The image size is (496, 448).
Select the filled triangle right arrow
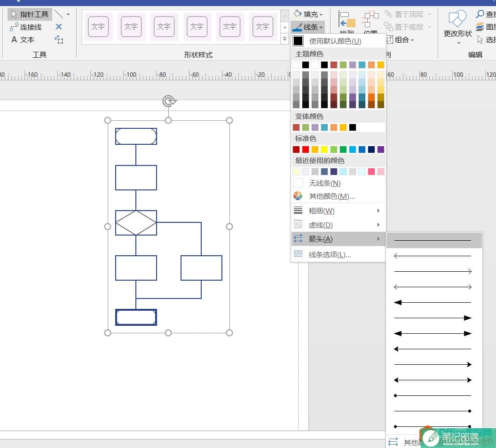point(433,318)
